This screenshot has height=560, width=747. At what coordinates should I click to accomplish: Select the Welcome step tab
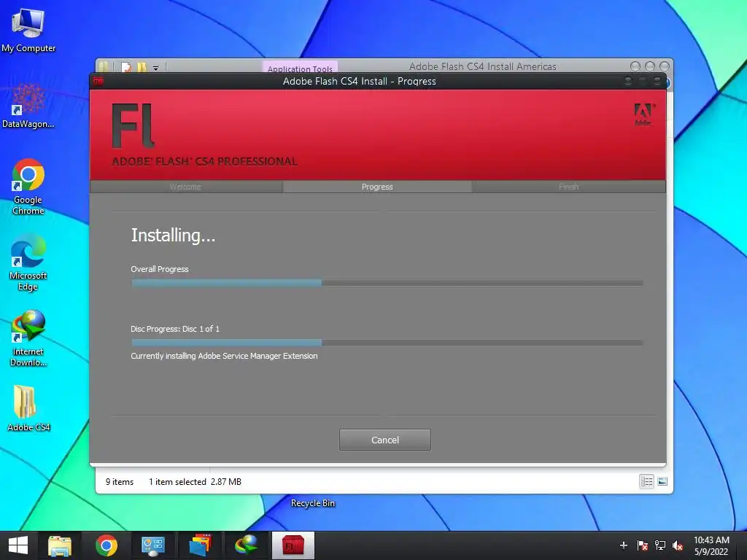coord(185,187)
